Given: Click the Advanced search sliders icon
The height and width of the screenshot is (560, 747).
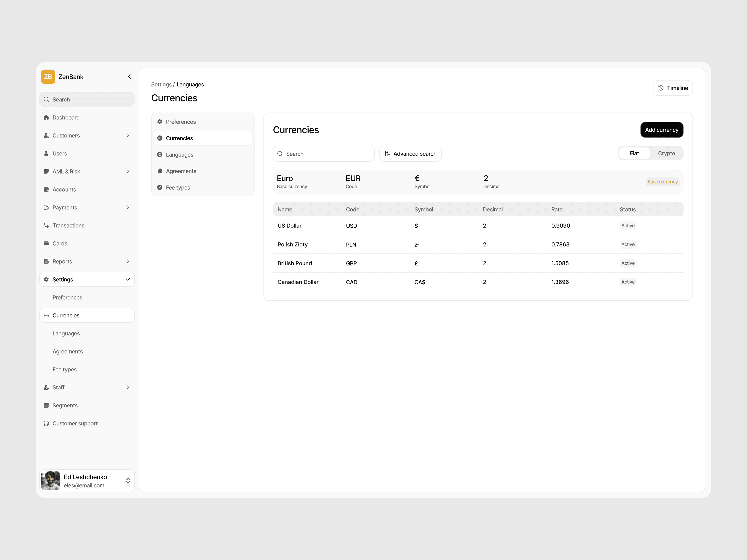Looking at the screenshot, I should 387,154.
